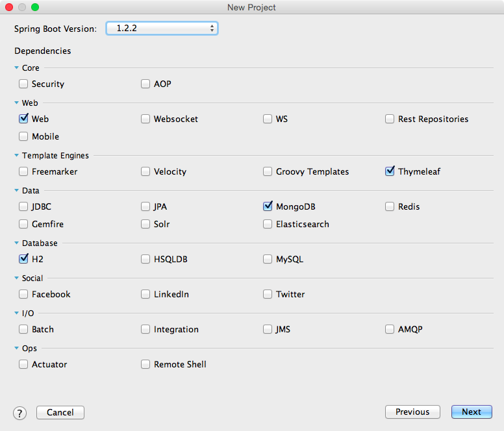Check the Batch checkbox
This screenshot has height=431, width=504.
(x=23, y=329)
